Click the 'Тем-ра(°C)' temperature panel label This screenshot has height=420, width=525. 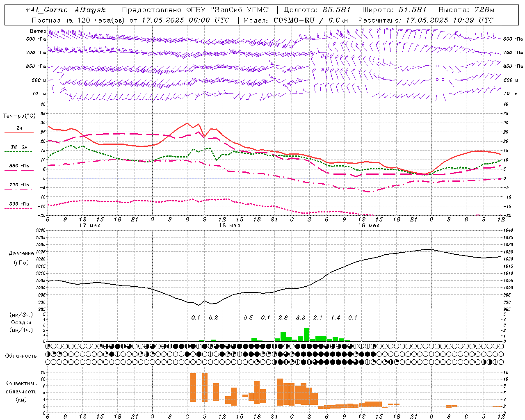[19, 116]
